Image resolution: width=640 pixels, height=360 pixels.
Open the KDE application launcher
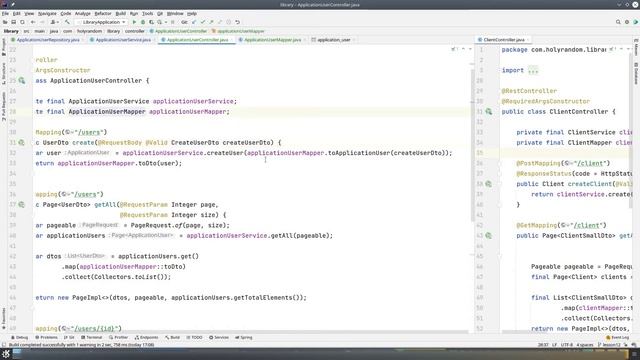point(6,354)
